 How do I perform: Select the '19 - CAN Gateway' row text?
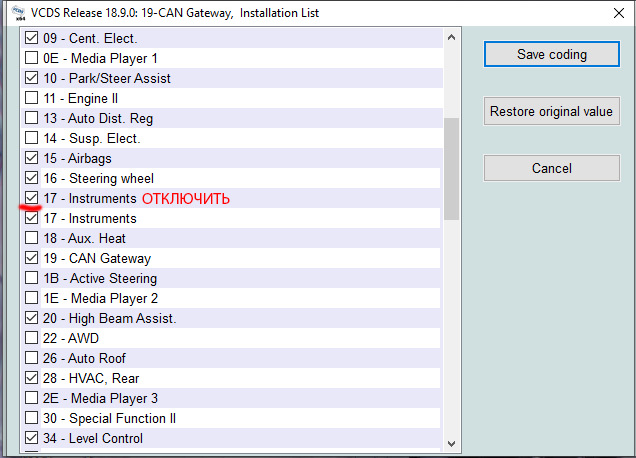(x=97, y=258)
